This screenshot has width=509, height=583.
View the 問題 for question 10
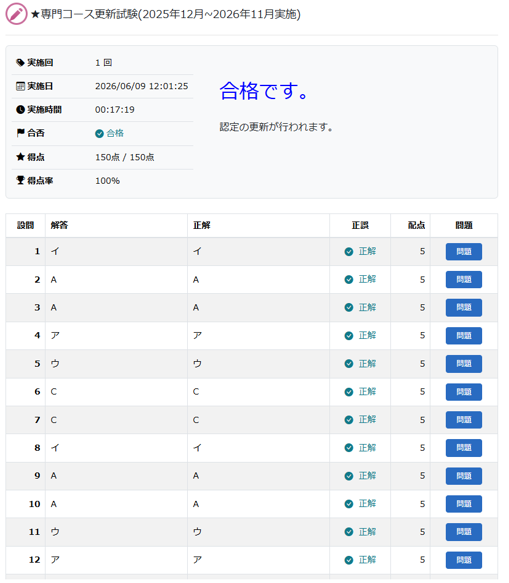click(464, 504)
